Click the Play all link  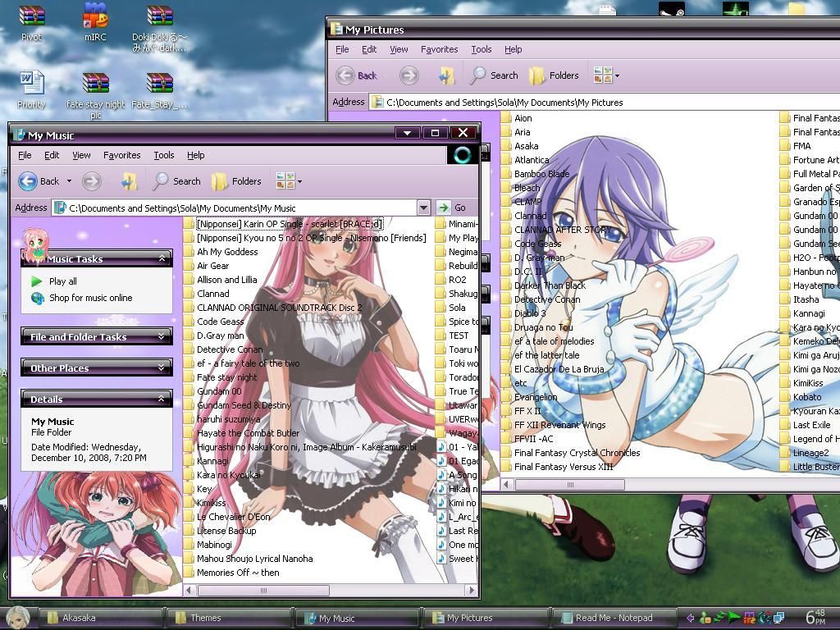point(62,281)
